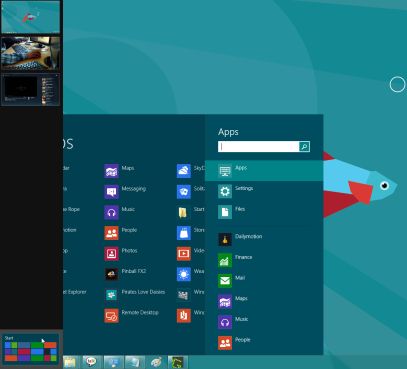407x369 pixels.
Task: Open the dark green taskbar icon
Action: coord(177,362)
